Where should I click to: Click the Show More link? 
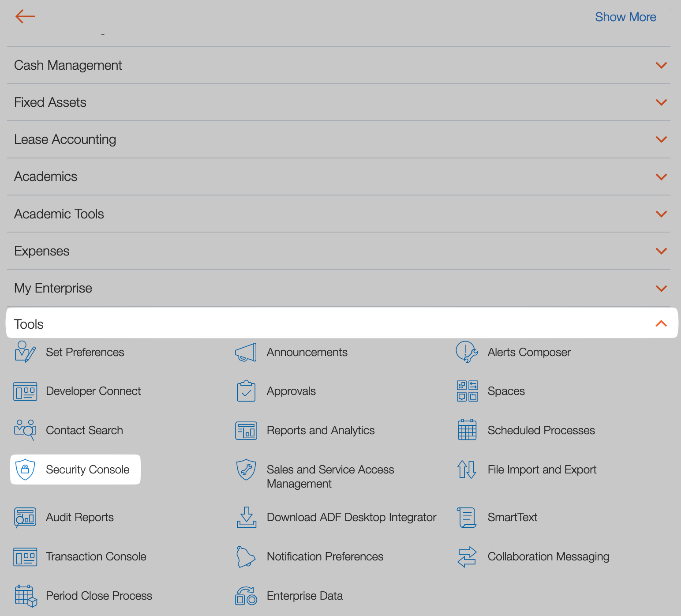point(625,17)
